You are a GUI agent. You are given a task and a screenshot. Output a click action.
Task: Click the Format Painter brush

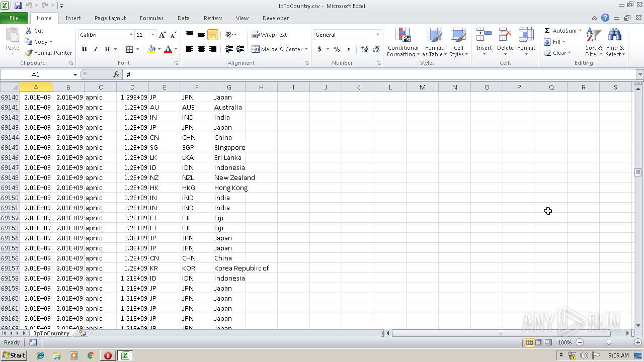pos(29,53)
